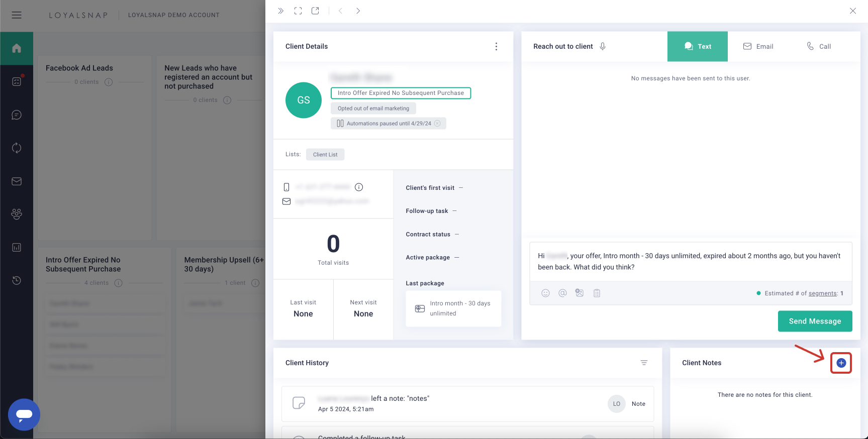Remove the automations paused tag

[x=437, y=124]
